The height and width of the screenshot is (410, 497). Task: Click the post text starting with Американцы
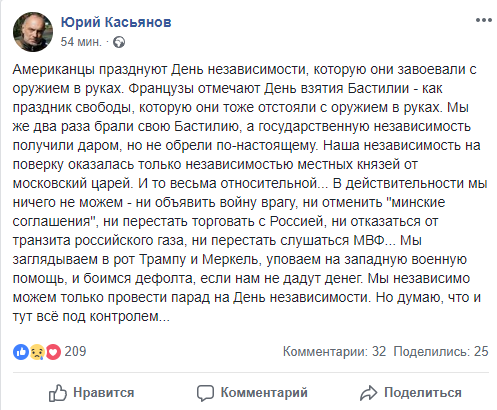coord(250,193)
